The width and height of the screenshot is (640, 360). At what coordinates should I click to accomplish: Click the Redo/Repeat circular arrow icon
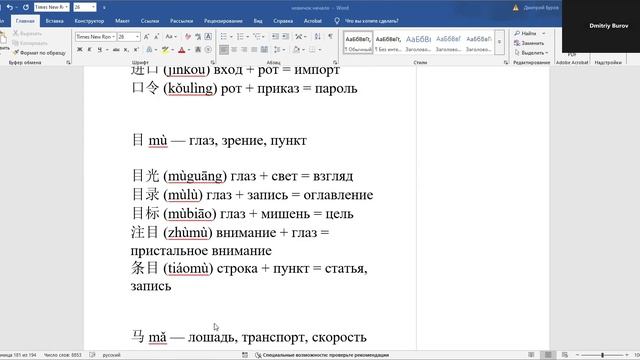coord(26,7)
